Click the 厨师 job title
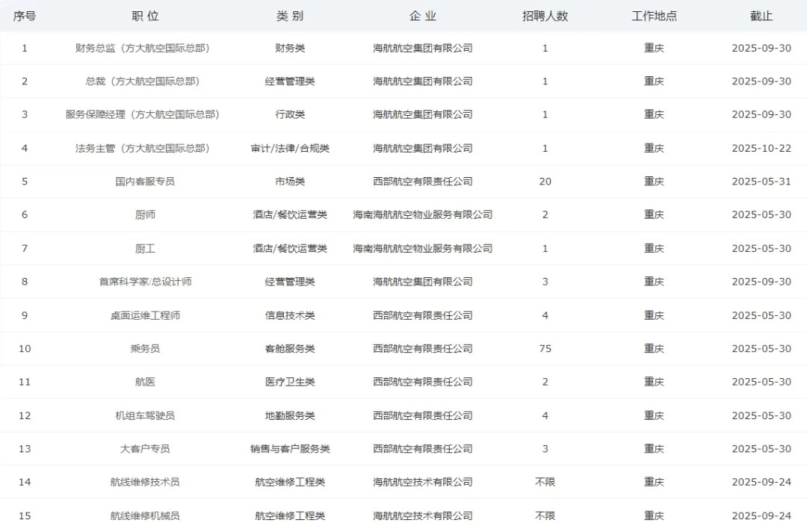 [145, 214]
